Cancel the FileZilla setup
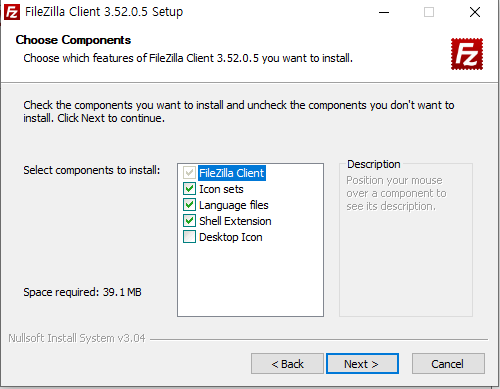The image size is (500, 389). pos(448,364)
